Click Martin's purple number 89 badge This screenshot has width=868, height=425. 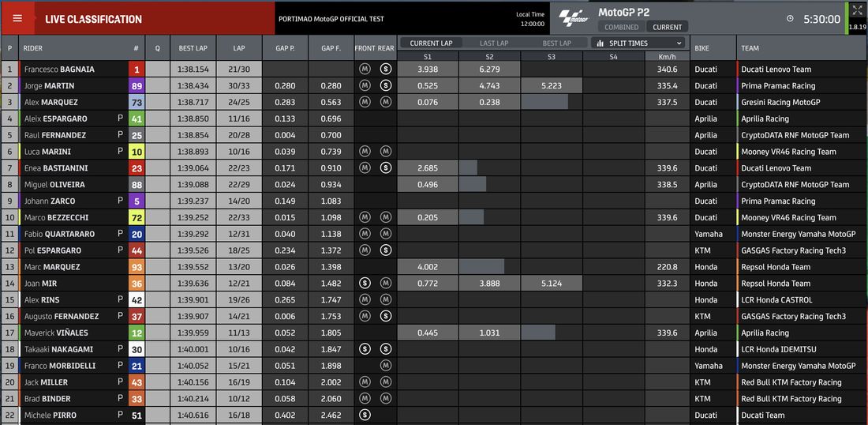coord(137,86)
